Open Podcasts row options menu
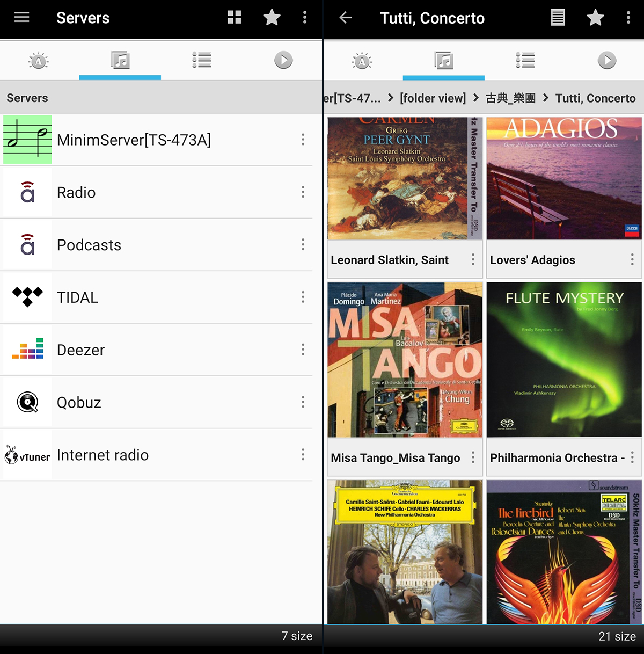The image size is (644, 654). click(x=303, y=245)
